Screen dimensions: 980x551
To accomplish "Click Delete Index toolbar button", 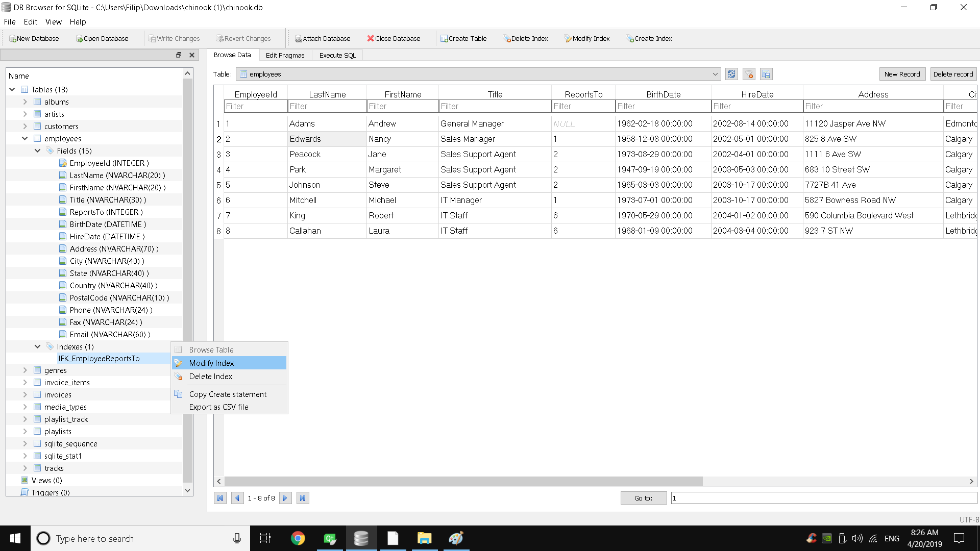I will click(525, 38).
